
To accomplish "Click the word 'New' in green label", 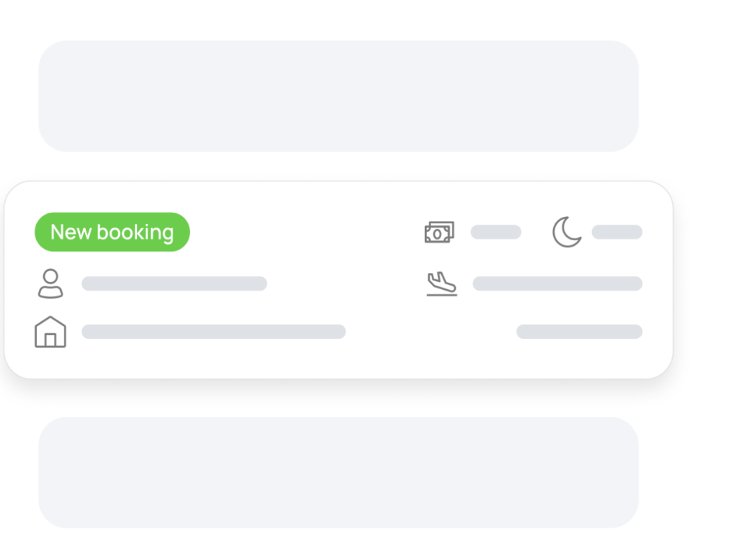I will 71,232.
